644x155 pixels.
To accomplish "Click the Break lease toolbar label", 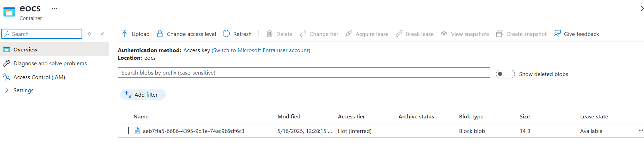I will (x=420, y=34).
